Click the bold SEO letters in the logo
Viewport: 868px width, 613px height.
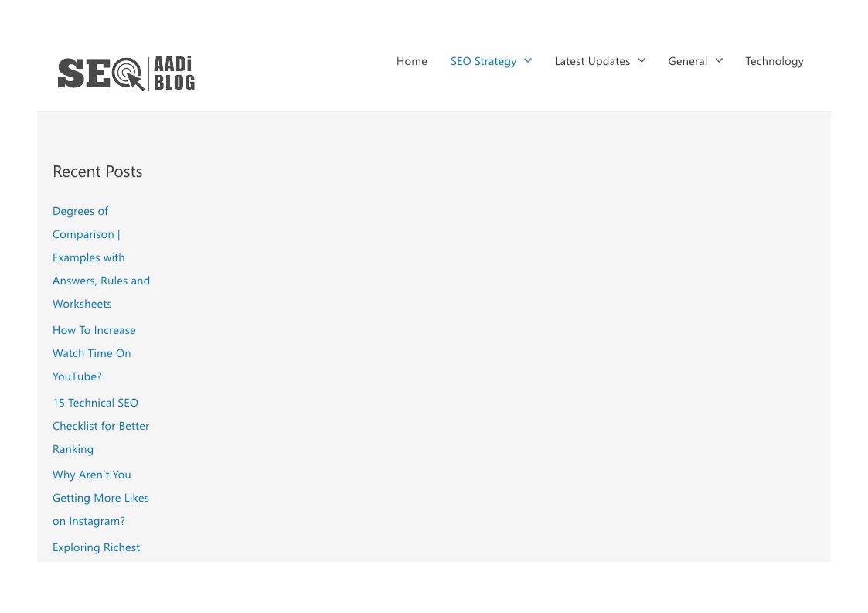pyautogui.click(x=85, y=74)
